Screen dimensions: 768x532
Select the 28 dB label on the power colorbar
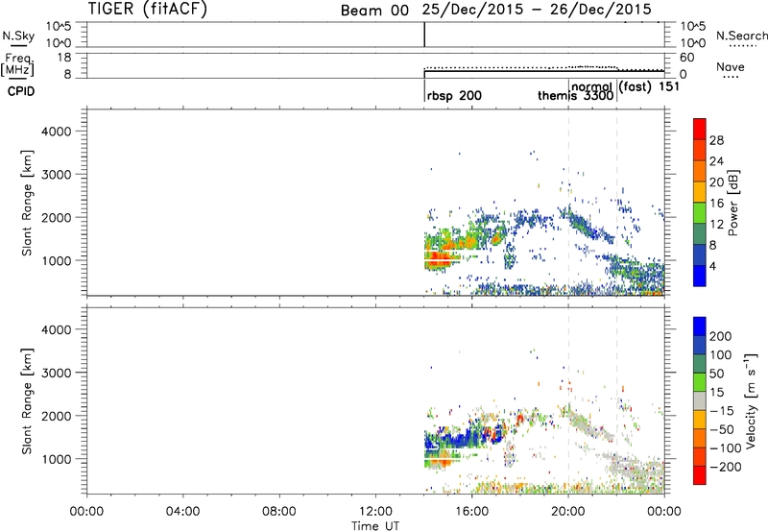point(716,140)
